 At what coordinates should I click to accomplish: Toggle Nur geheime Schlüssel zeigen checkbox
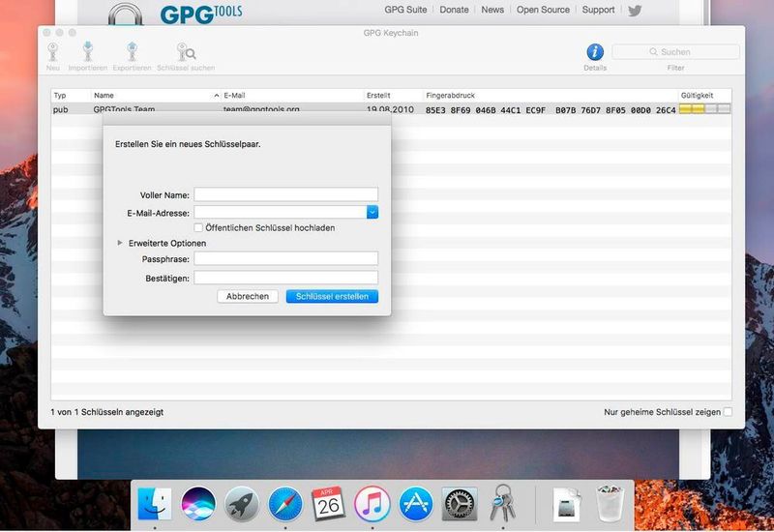coord(728,412)
